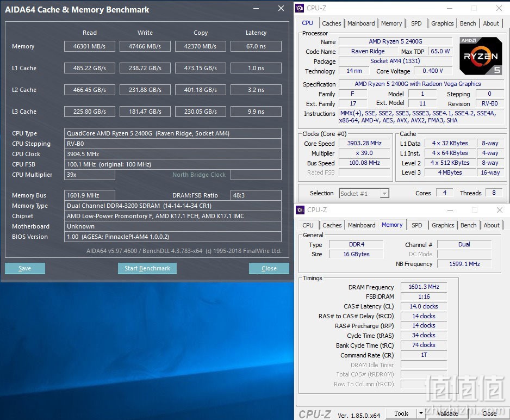The image size is (510, 420).
Task: Click the CPU-Z app icon in lower window title bar
Action: point(300,210)
